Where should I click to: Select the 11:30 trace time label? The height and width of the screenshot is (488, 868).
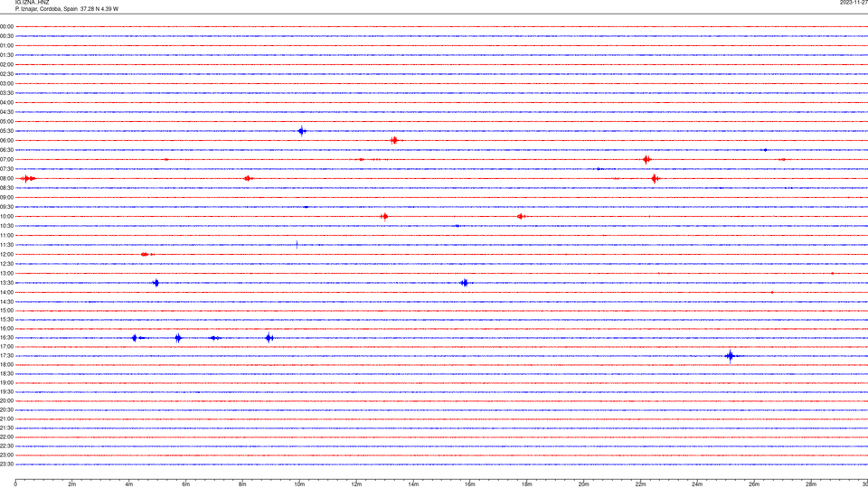tap(6, 245)
